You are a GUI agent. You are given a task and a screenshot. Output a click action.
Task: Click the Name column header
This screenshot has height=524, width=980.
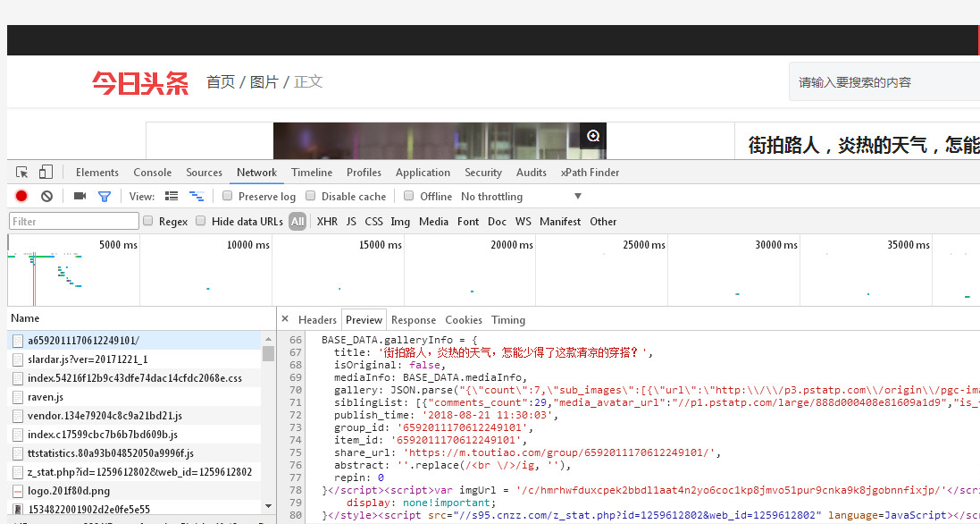(x=141, y=318)
